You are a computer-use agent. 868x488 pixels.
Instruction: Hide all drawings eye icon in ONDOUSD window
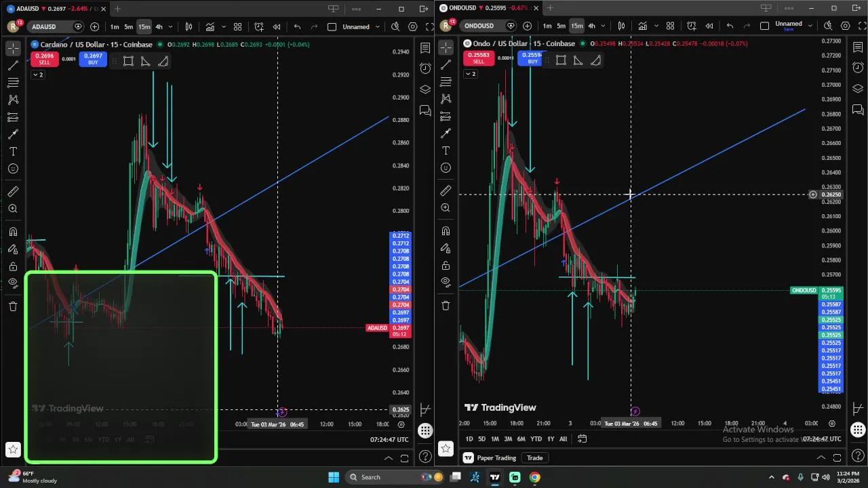click(446, 282)
